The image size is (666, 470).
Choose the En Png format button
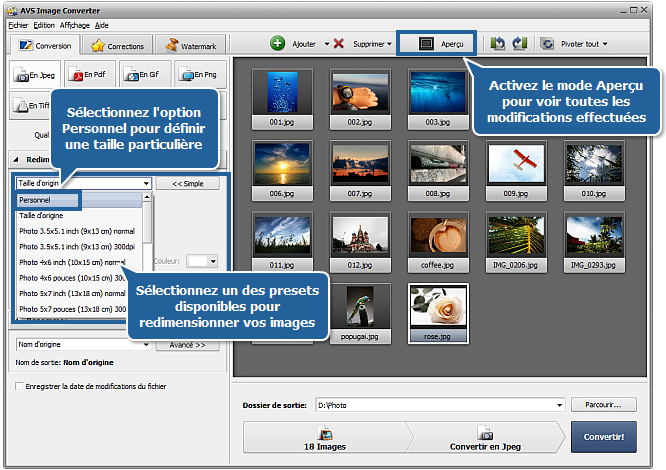[x=201, y=74]
